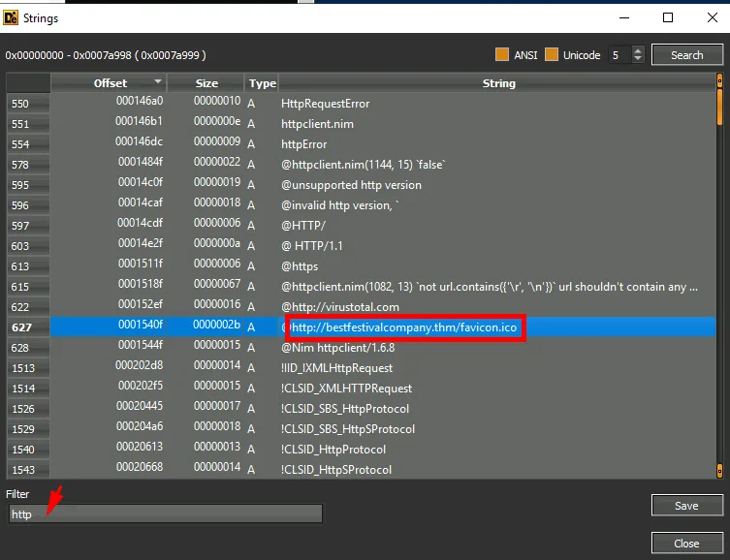This screenshot has width=730, height=560.
Task: Maximize the Strings window
Action: pos(668,17)
